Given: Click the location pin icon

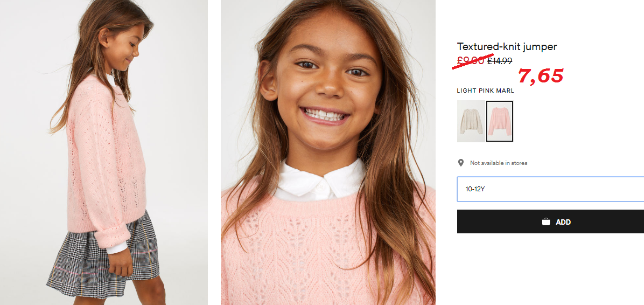Looking at the screenshot, I should coord(461,163).
